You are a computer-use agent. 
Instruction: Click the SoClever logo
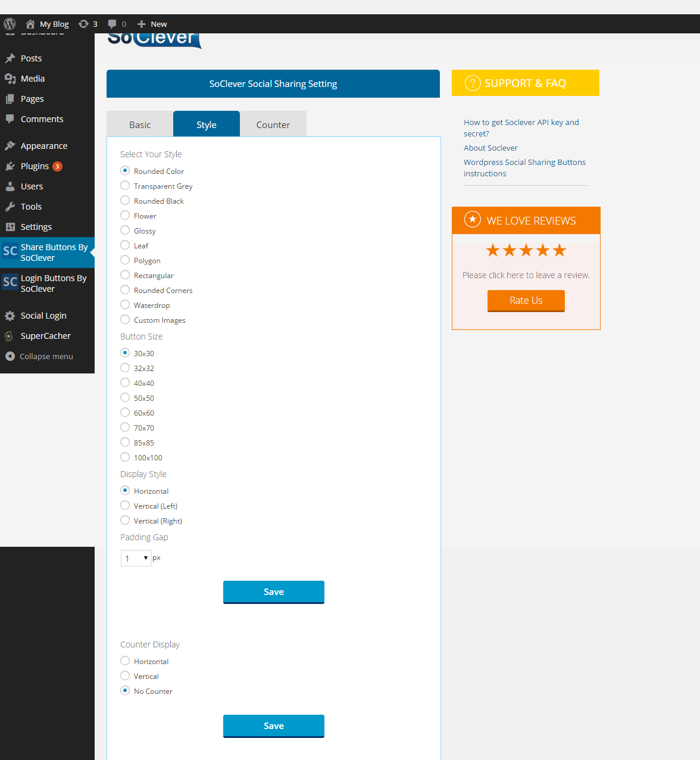coord(155,39)
